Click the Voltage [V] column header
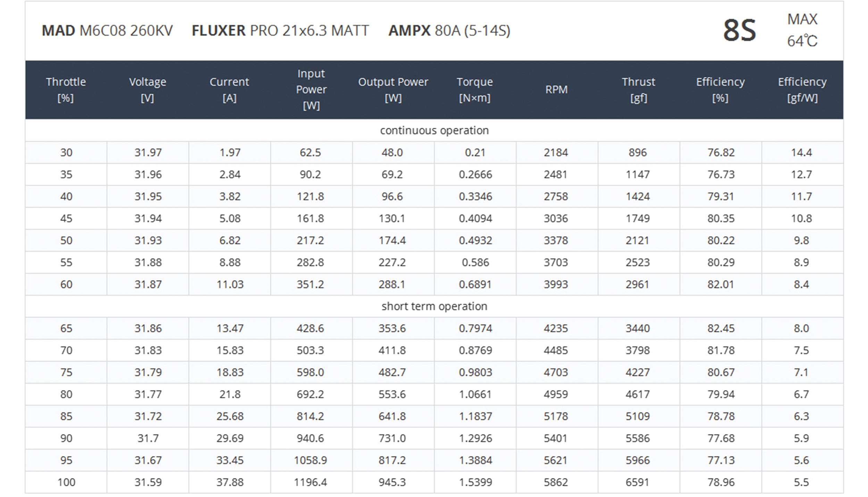The width and height of the screenshot is (868, 497). tap(148, 90)
